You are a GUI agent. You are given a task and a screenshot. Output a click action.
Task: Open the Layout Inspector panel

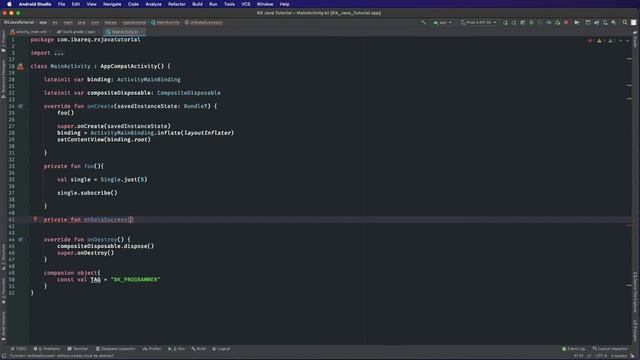[610, 349]
